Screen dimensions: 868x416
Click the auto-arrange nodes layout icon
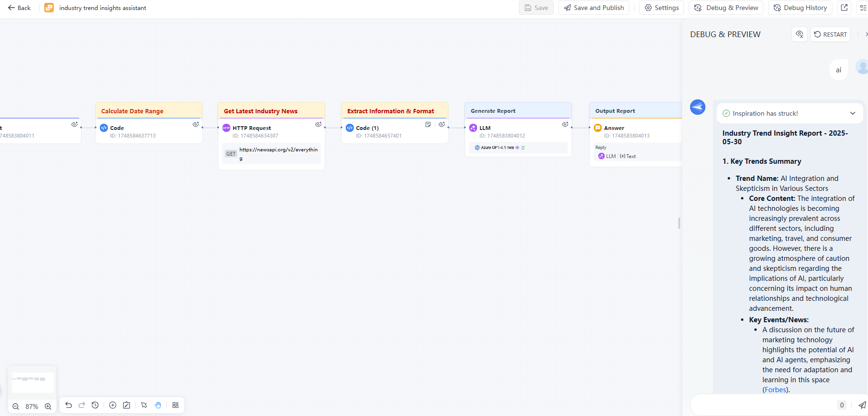pos(176,405)
